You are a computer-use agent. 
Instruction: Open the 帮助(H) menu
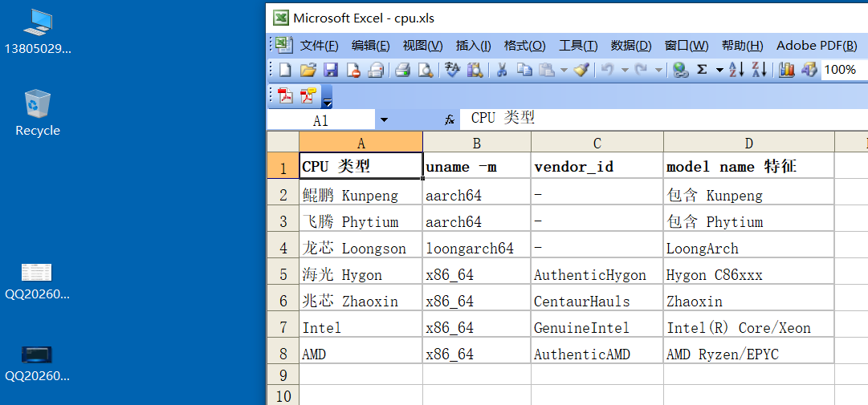pos(743,46)
